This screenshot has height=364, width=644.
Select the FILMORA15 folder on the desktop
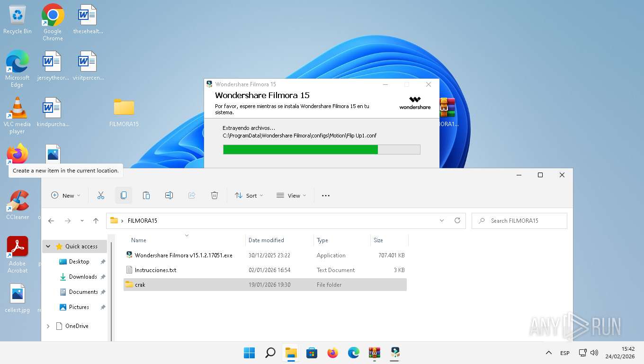(x=124, y=113)
